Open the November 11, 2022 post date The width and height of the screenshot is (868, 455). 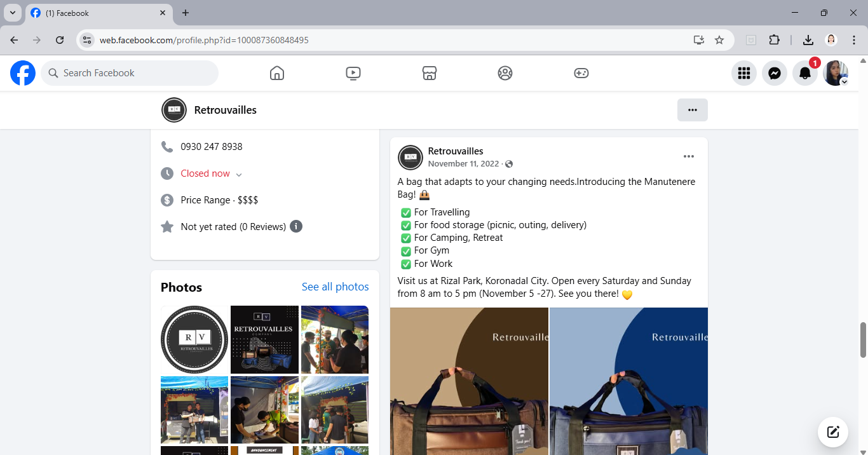[x=464, y=164]
